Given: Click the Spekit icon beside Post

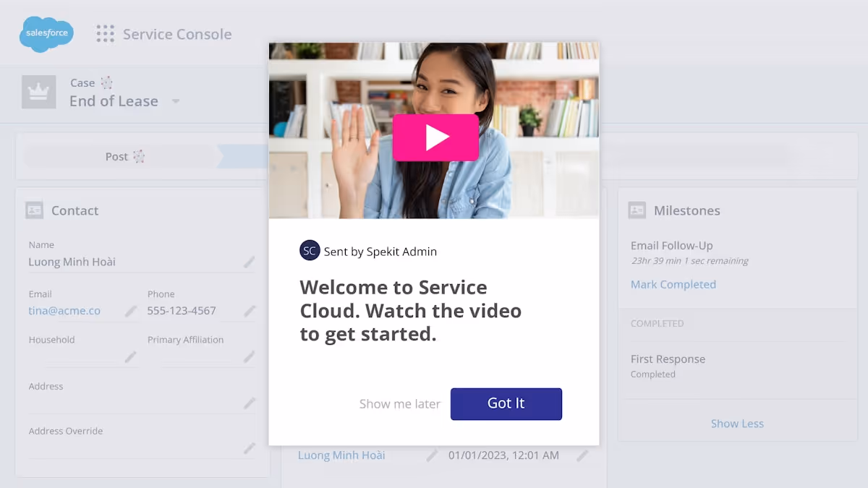Looking at the screenshot, I should click(x=139, y=156).
